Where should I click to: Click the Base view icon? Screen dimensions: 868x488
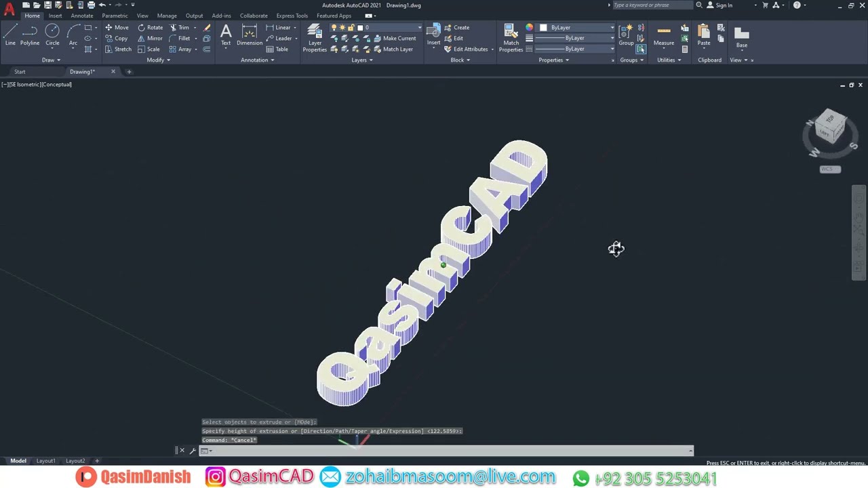[x=742, y=37]
